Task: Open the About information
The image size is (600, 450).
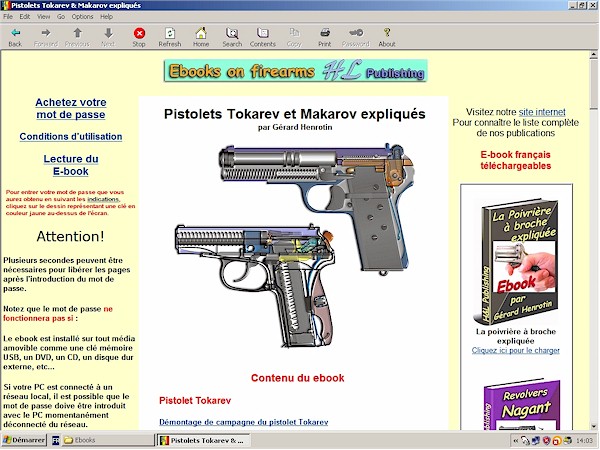Action: point(387,37)
